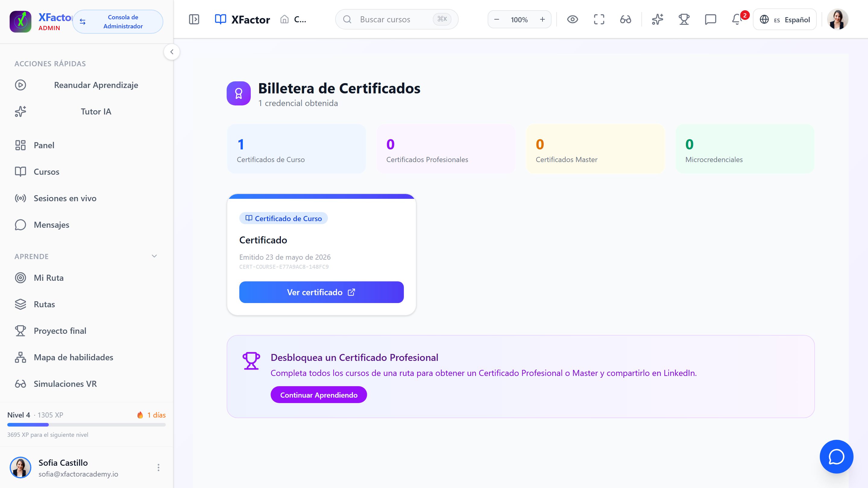Open the AI sparkle assistant in header
This screenshot has height=488, width=868.
[657, 20]
